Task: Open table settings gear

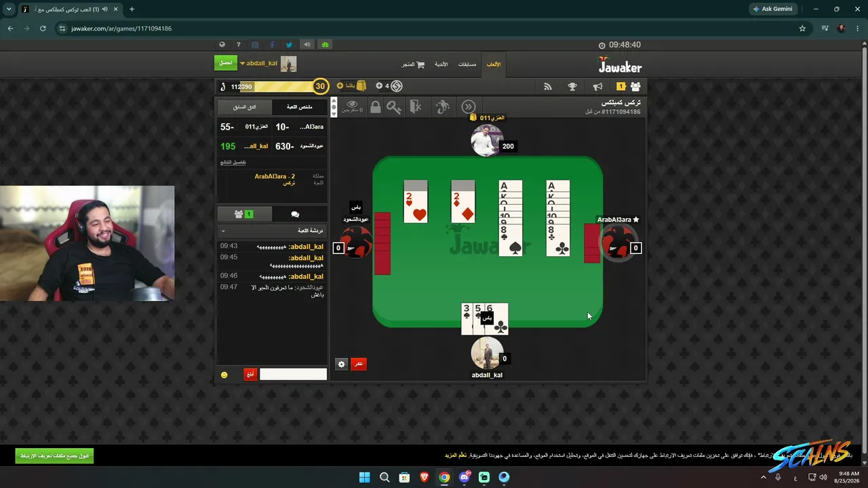Action: point(341,364)
